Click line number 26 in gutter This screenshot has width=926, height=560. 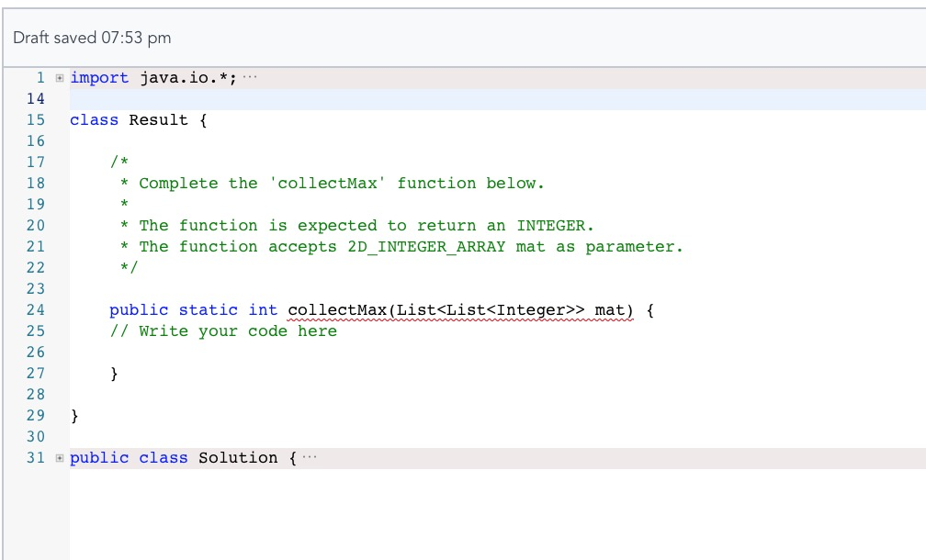pyautogui.click(x=36, y=353)
